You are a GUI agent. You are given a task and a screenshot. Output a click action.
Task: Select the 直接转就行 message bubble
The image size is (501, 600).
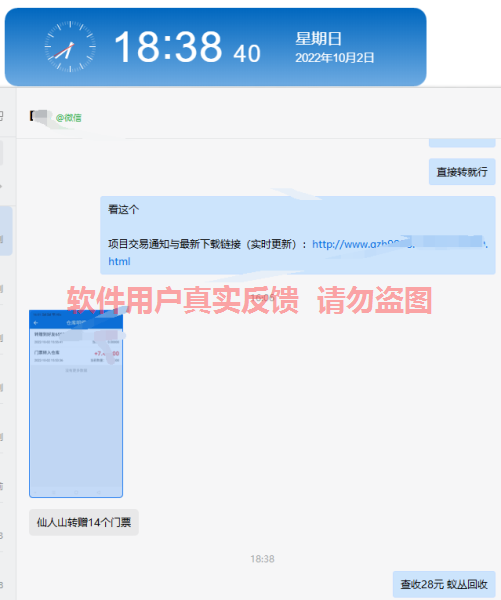tap(462, 172)
